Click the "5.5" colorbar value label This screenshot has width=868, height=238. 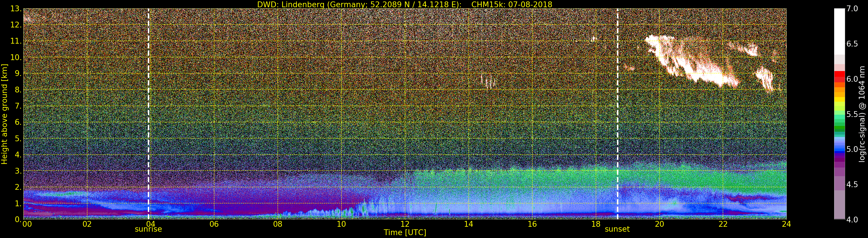coord(852,114)
